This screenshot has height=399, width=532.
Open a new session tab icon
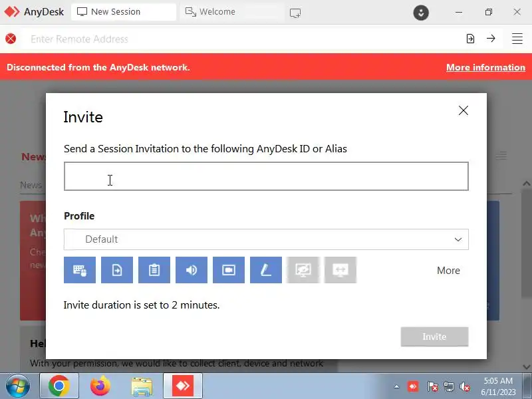(x=295, y=13)
